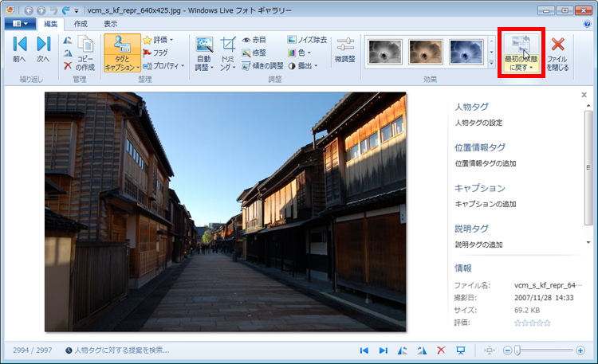Make a copy with コピーの作成
This screenshot has height=364, width=598.
(85, 53)
